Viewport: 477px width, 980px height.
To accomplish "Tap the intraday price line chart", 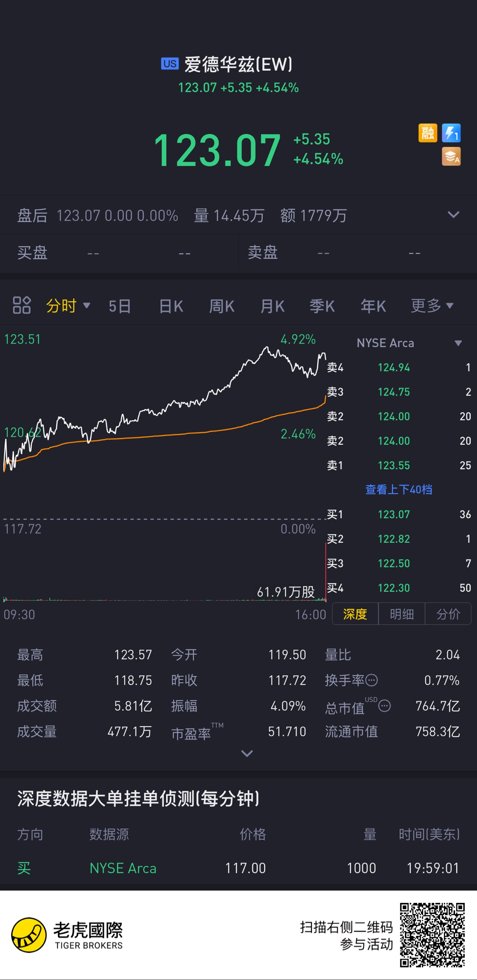I will point(165,424).
